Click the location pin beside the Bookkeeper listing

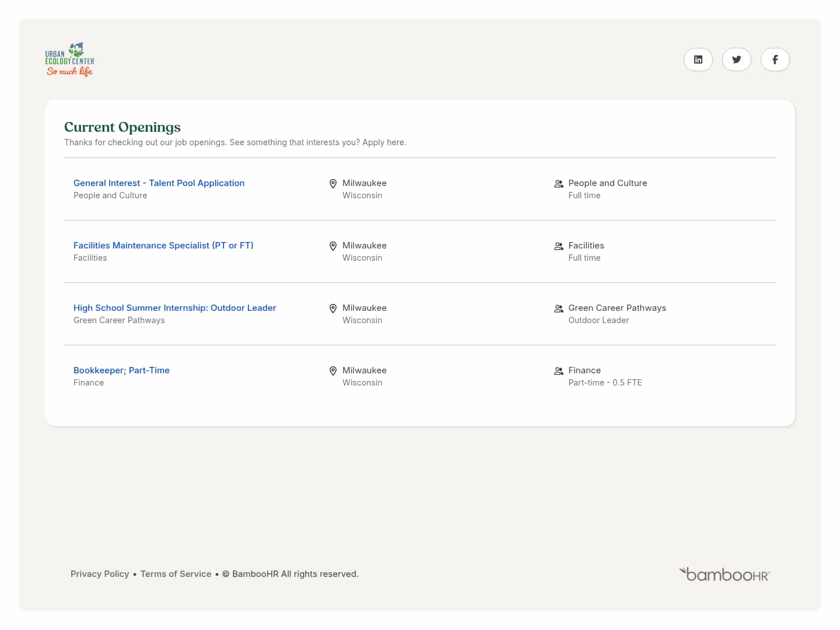(333, 370)
